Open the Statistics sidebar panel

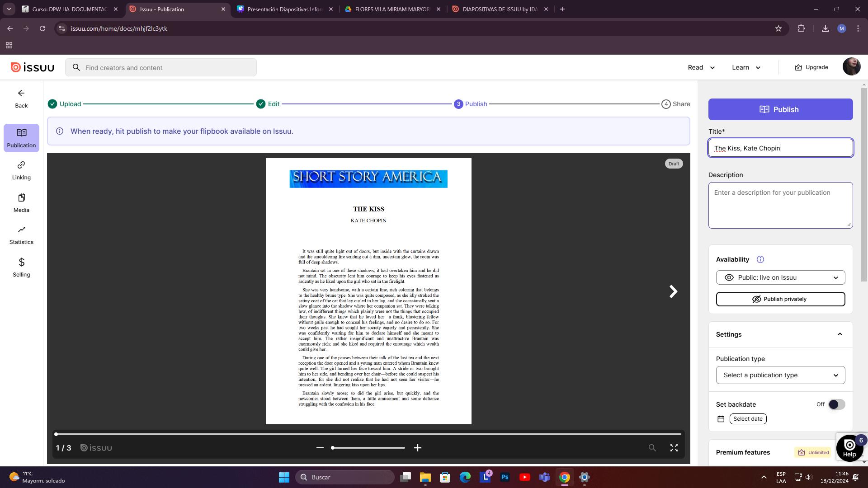21,235
